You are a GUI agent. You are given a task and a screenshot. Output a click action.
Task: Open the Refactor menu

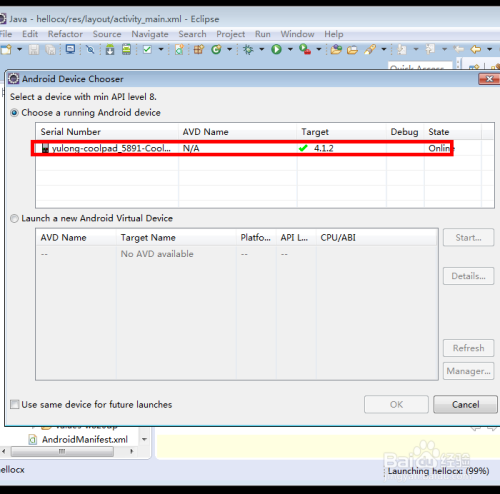[65, 34]
